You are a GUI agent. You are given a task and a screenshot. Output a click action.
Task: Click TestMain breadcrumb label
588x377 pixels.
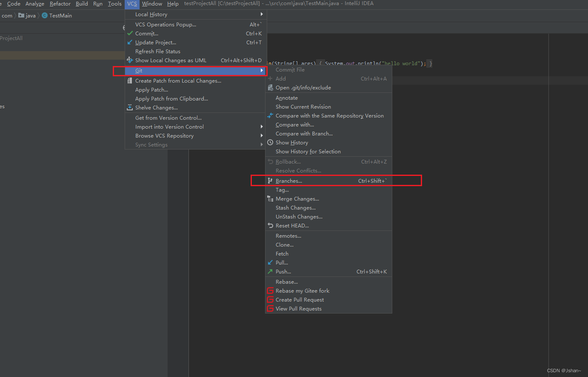tap(60, 15)
